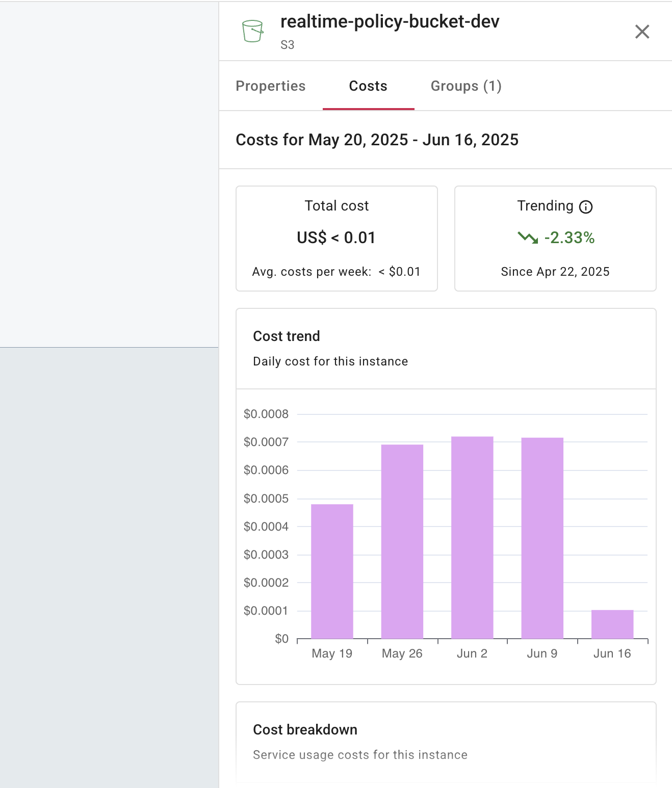Viewport: 672px width, 788px height.
Task: Open the Groups (1) tab
Action: tap(466, 86)
